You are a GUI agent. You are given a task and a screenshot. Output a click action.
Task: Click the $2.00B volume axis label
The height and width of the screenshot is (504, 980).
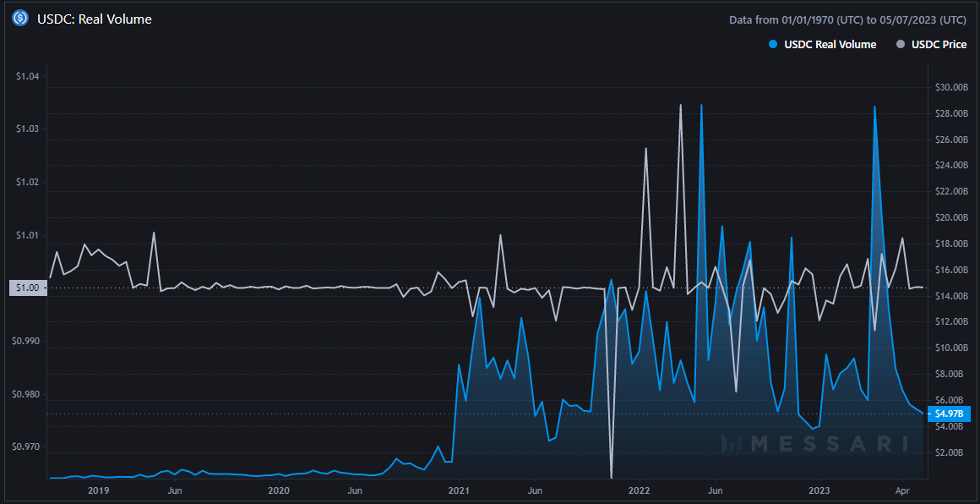[x=949, y=452]
